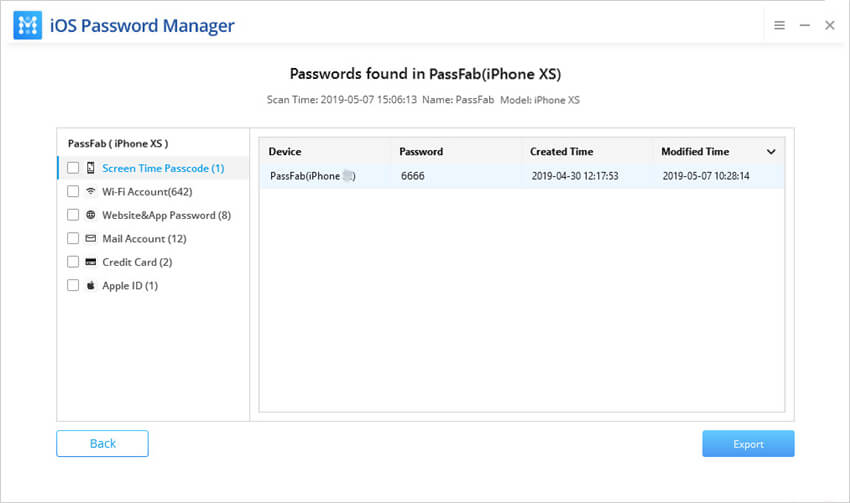The image size is (850, 503).
Task: Check the Credit Card checkbox
Action: pyautogui.click(x=73, y=262)
